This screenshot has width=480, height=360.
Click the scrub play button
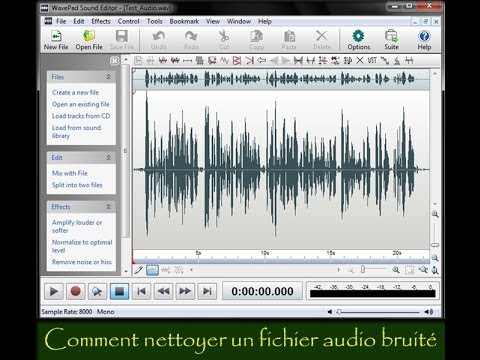point(97,291)
